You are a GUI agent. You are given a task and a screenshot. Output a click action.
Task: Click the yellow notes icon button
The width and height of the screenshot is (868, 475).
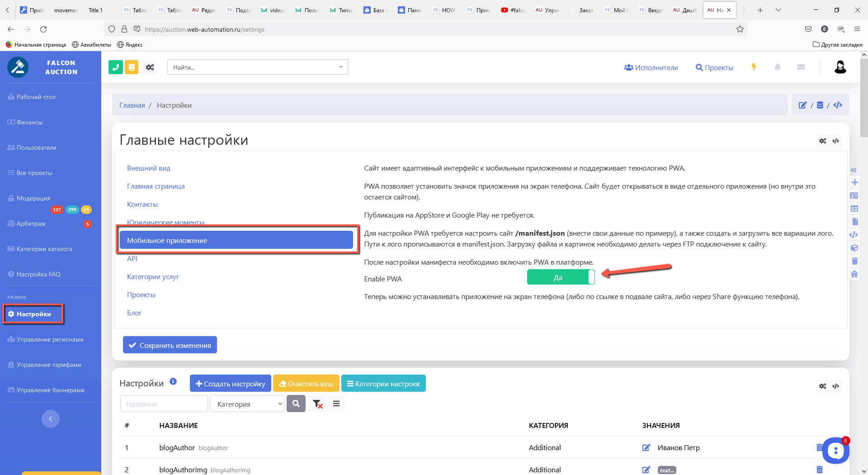tap(132, 67)
